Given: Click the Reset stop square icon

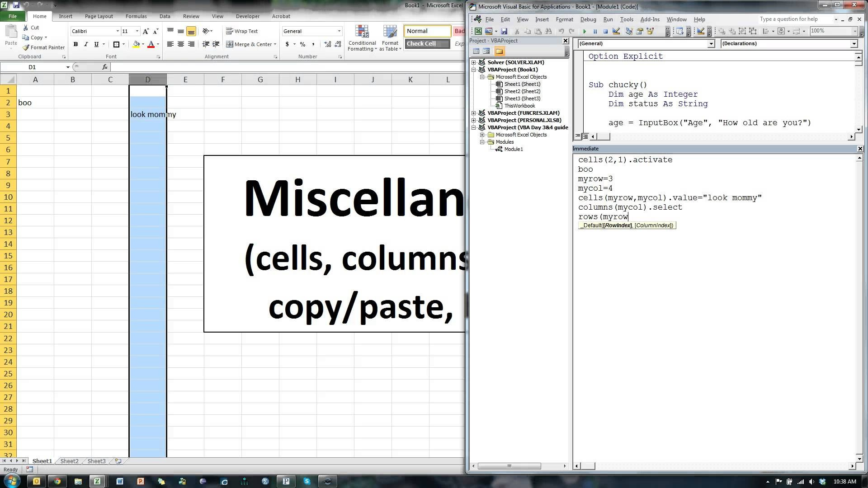Looking at the screenshot, I should click(x=605, y=31).
